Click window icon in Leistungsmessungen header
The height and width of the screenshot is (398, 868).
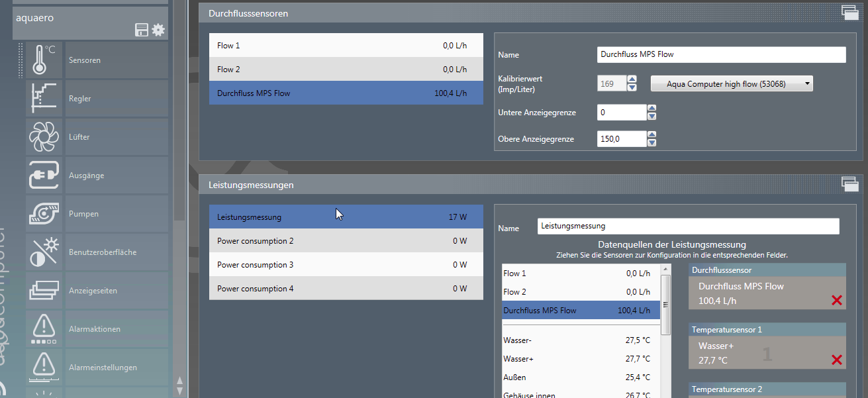(x=849, y=183)
